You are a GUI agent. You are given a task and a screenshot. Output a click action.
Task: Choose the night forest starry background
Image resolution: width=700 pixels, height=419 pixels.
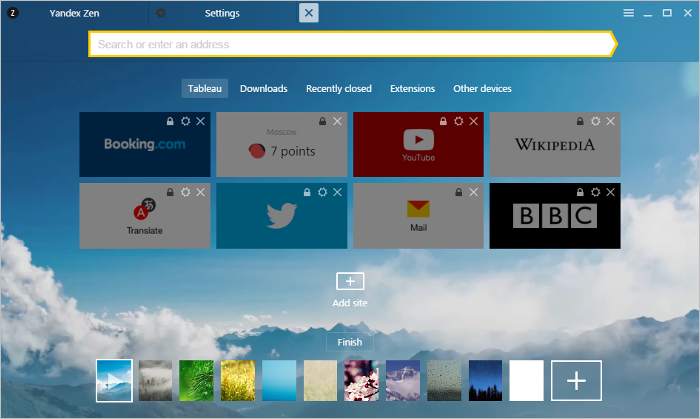(486, 381)
